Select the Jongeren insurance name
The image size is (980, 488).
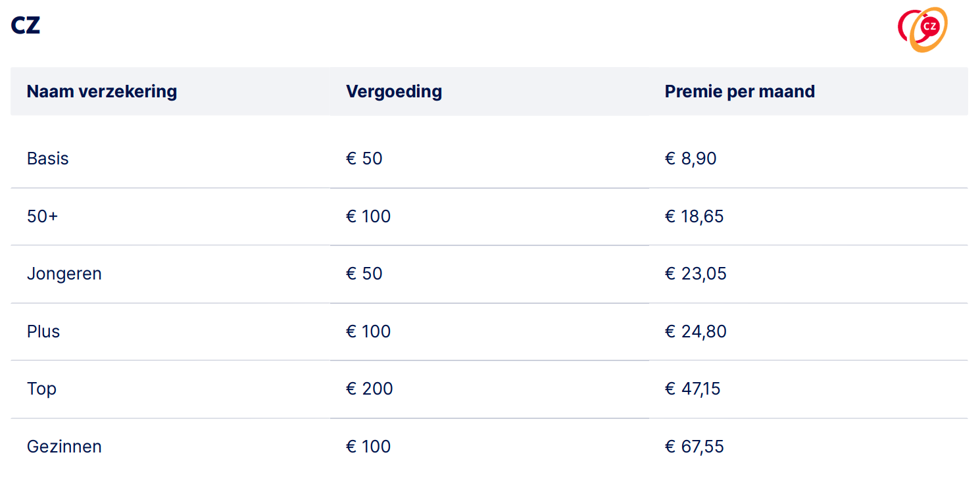pyautogui.click(x=64, y=274)
